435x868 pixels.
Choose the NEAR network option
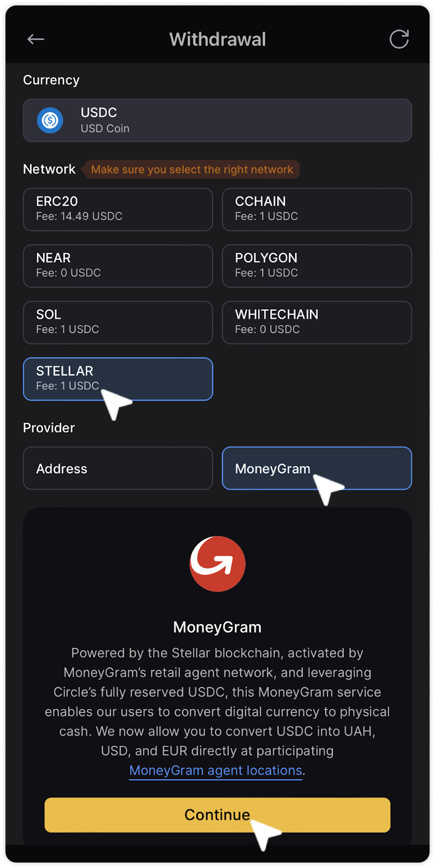coord(118,266)
